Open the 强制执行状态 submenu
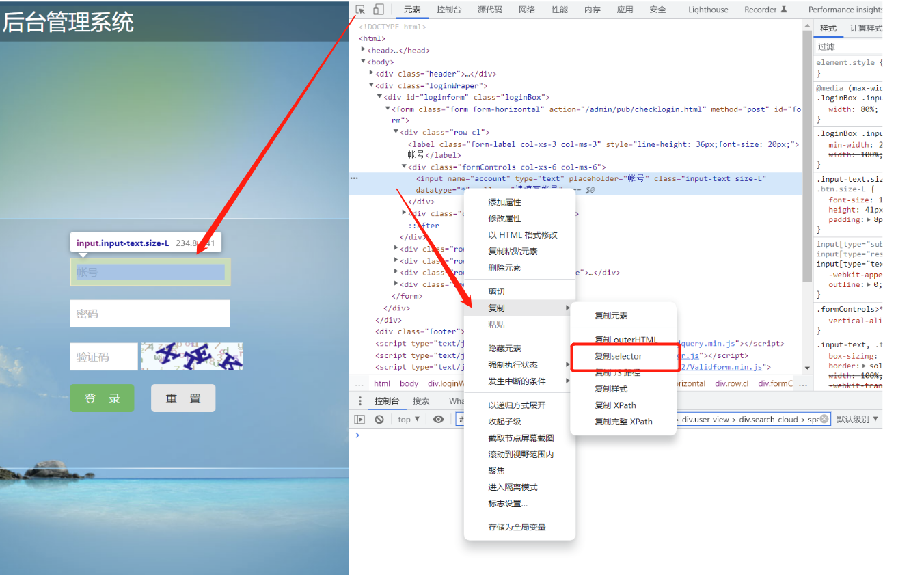Viewport: 924px width, 583px height. click(x=519, y=365)
